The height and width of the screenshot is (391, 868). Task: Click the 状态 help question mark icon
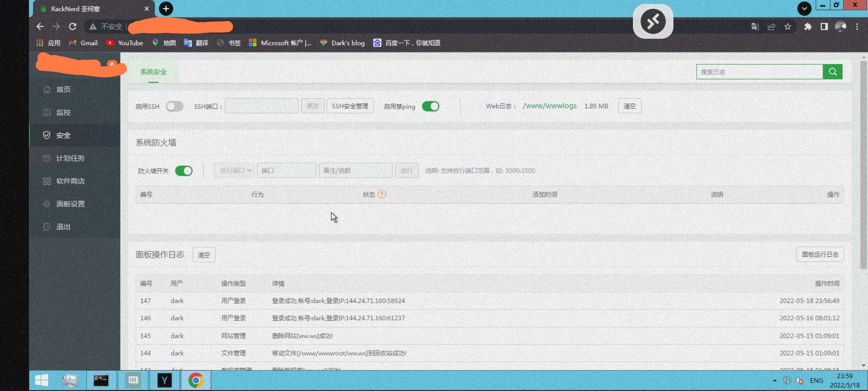pyautogui.click(x=382, y=194)
